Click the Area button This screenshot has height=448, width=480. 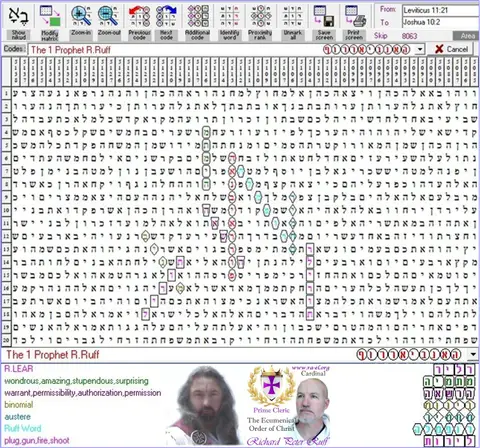[x=466, y=36]
